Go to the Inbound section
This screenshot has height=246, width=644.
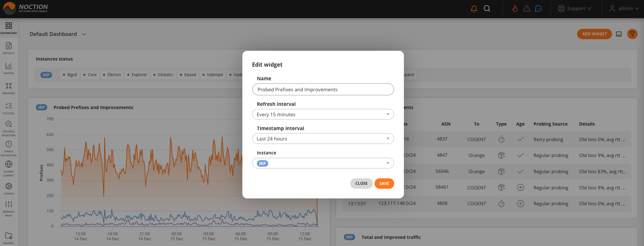(9, 88)
